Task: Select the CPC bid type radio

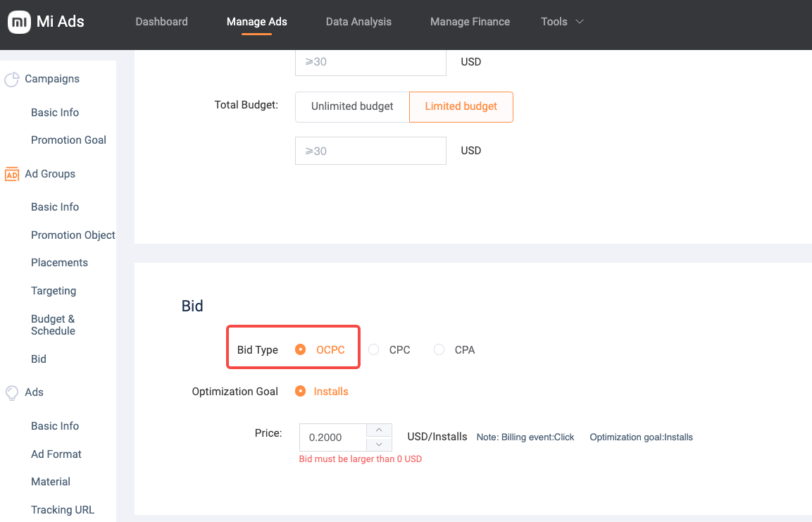Action: (x=374, y=349)
